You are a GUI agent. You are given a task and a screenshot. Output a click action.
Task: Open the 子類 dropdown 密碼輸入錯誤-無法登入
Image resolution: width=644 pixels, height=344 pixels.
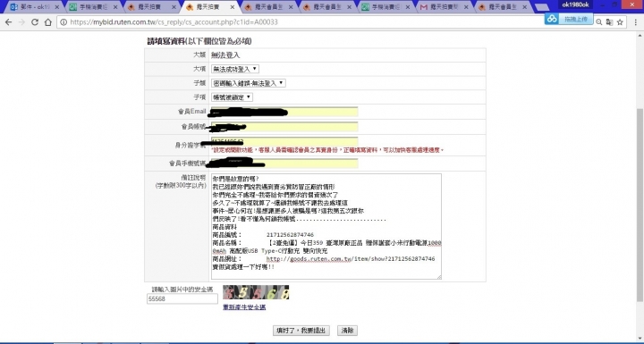pos(249,83)
